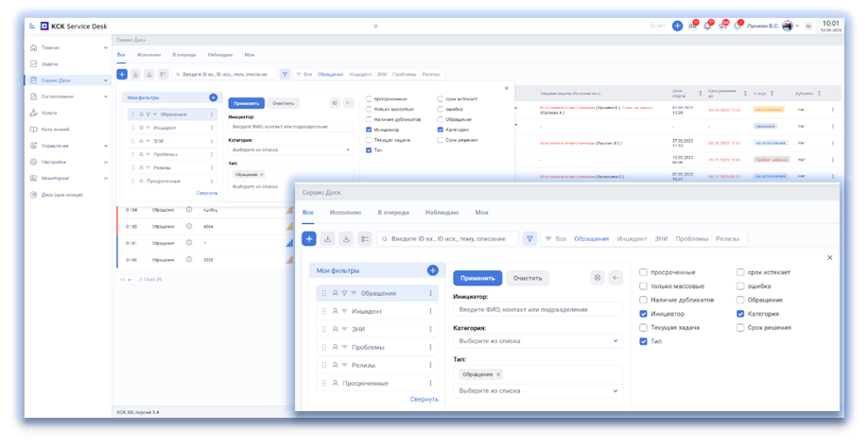
Task: Switch to Наблюдаю tab in enlarged inset
Action: (442, 213)
